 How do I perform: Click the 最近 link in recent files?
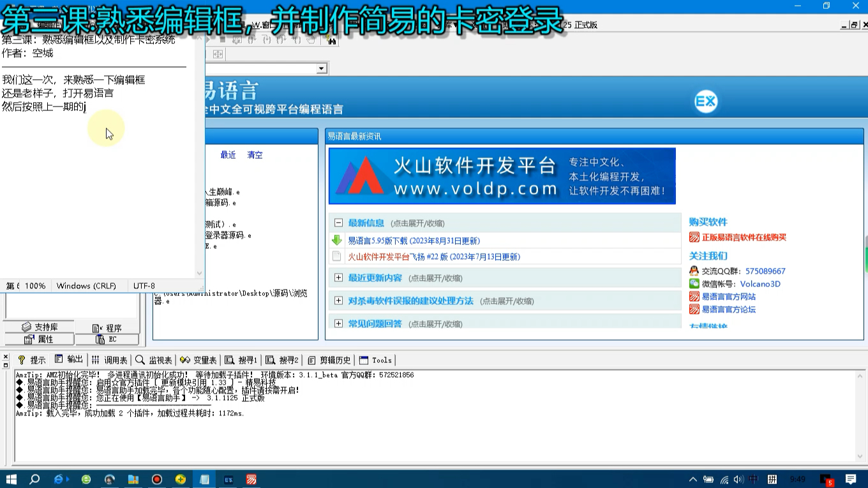coord(228,154)
